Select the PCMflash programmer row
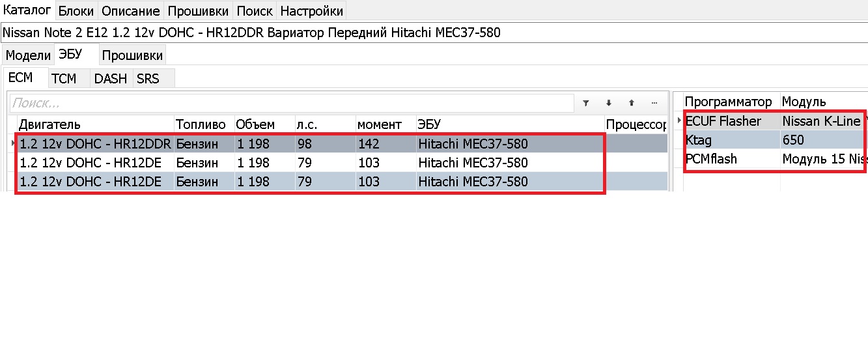This screenshot has height=340, width=868. pos(729,159)
